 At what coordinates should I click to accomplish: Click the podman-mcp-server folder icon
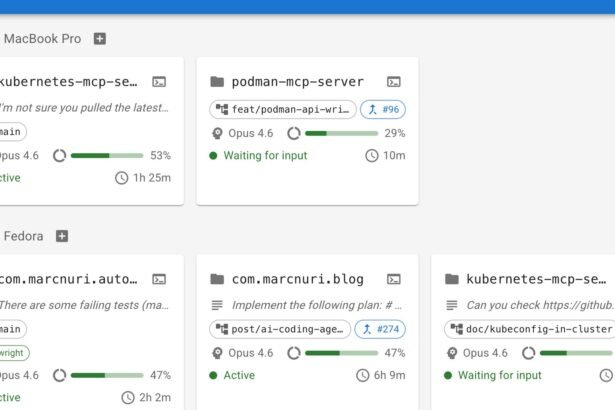(x=217, y=82)
